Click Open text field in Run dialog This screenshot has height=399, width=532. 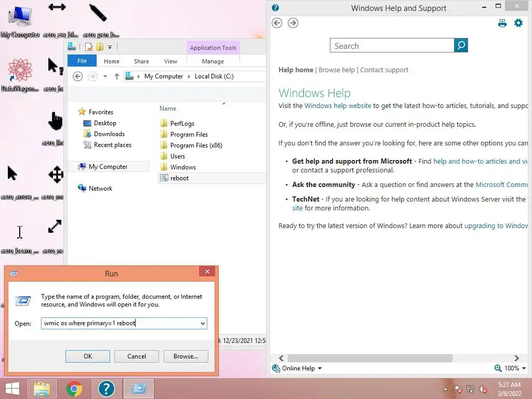[x=121, y=323]
